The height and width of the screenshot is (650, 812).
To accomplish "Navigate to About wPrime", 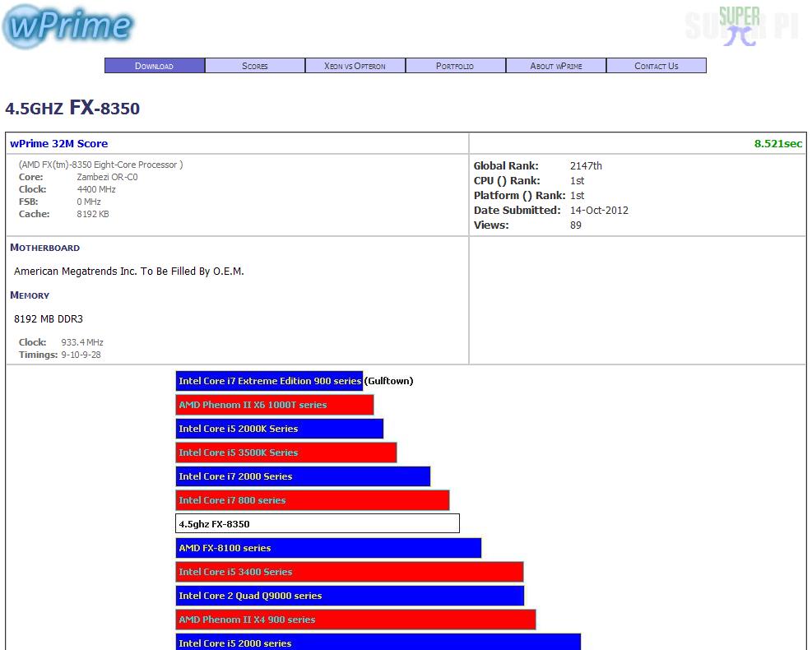I will pos(556,66).
